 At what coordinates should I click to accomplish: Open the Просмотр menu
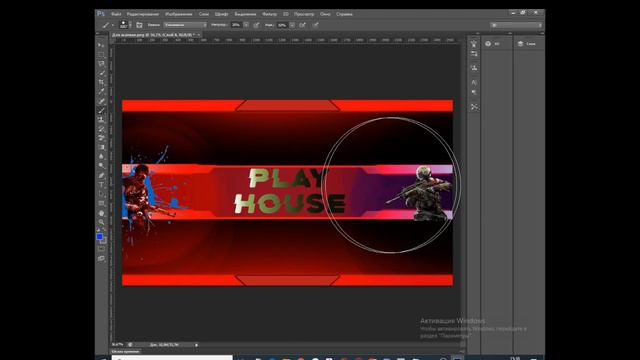pos(304,14)
